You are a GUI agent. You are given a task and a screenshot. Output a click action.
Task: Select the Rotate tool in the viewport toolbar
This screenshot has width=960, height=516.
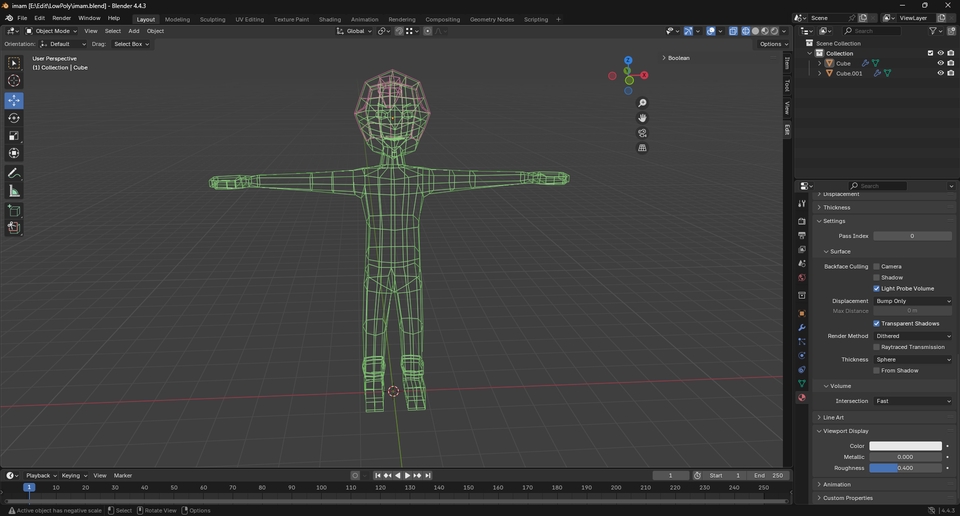coord(14,118)
